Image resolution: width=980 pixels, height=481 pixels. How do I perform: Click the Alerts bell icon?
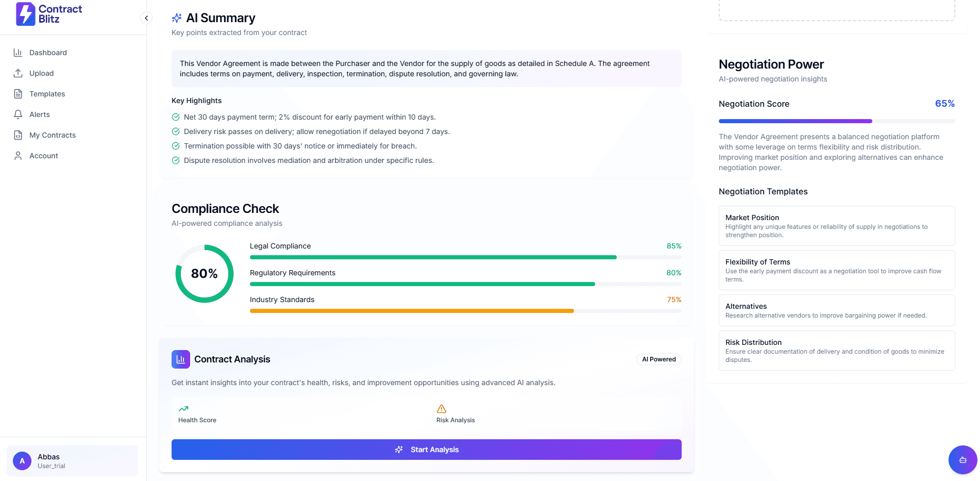18,114
